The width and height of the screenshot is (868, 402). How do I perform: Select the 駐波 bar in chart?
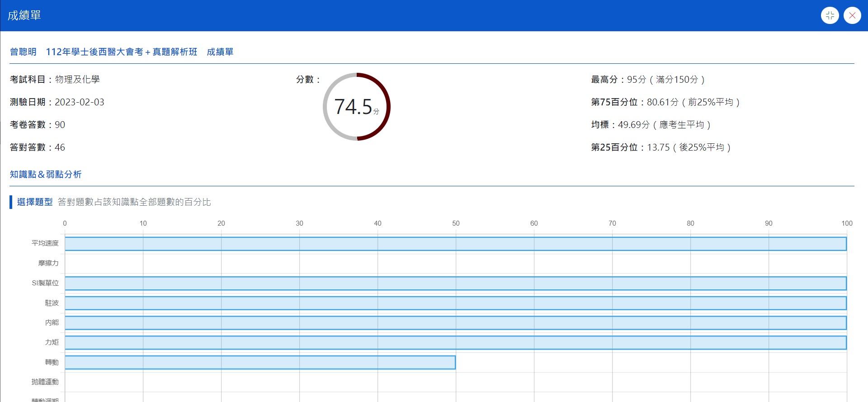pyautogui.click(x=456, y=303)
